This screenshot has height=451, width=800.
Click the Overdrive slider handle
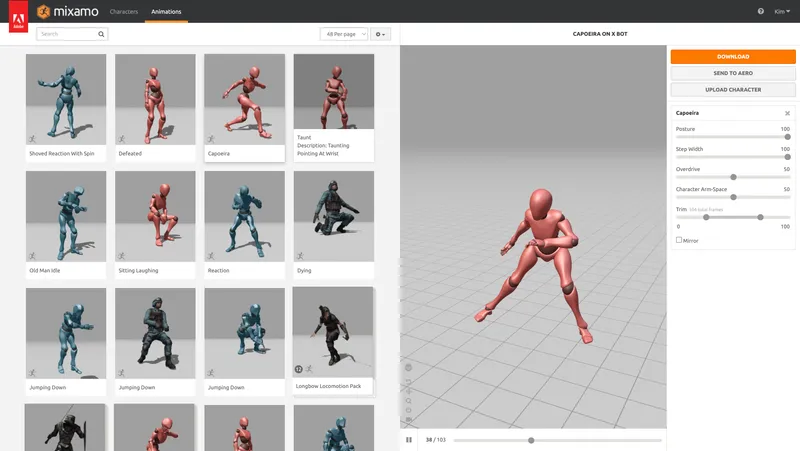coord(734,177)
